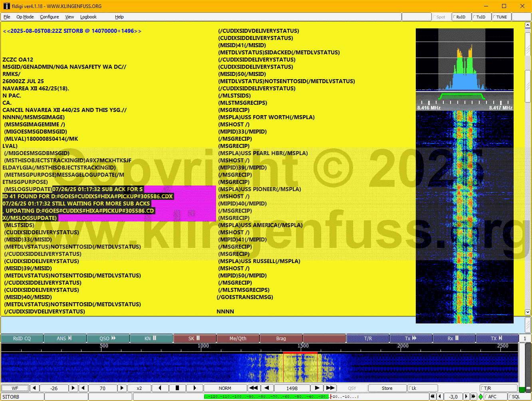532x401 pixels.
Task: Click the rewind double arrow before 1498
Action: pyautogui.click(x=253, y=388)
